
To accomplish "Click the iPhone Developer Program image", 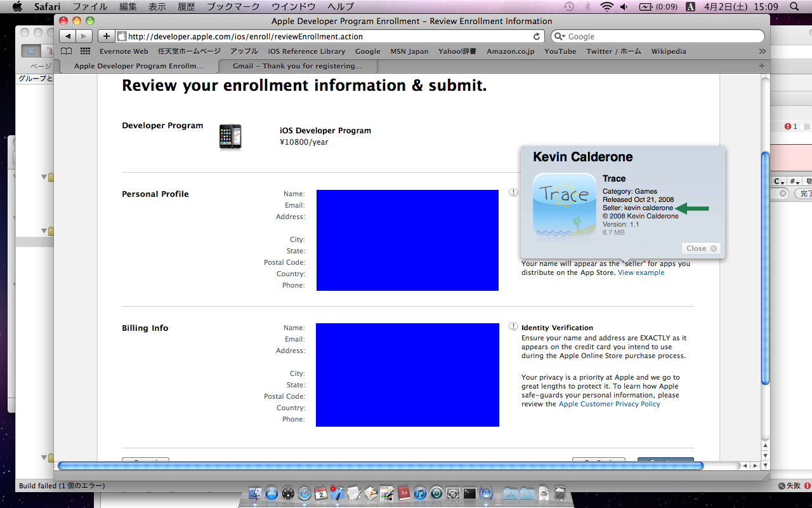I will coord(230,137).
